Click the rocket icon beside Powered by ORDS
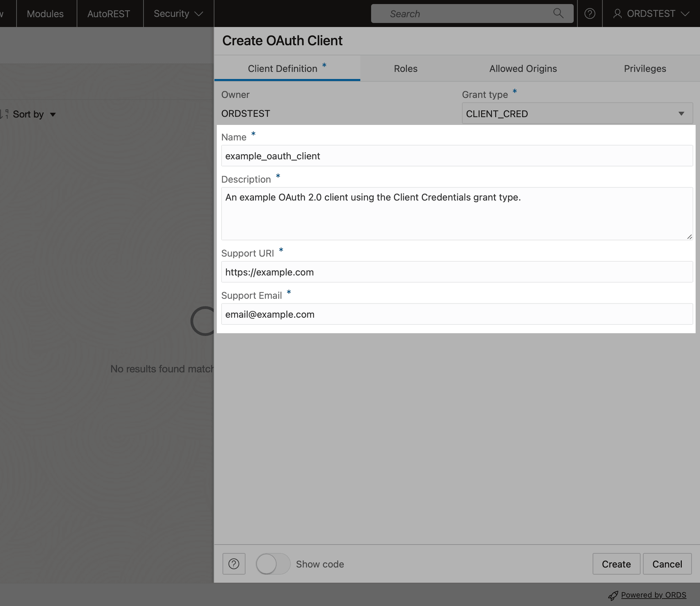The image size is (700, 606). pyautogui.click(x=613, y=596)
